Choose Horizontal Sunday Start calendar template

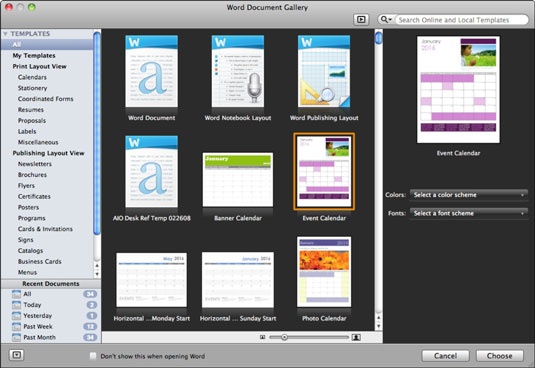click(238, 280)
